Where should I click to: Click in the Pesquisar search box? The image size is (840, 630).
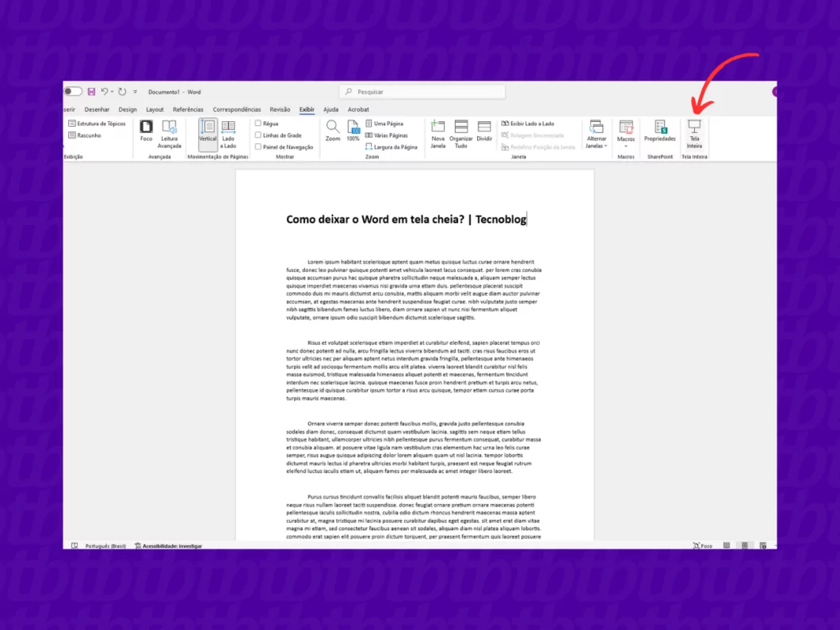coord(422,92)
